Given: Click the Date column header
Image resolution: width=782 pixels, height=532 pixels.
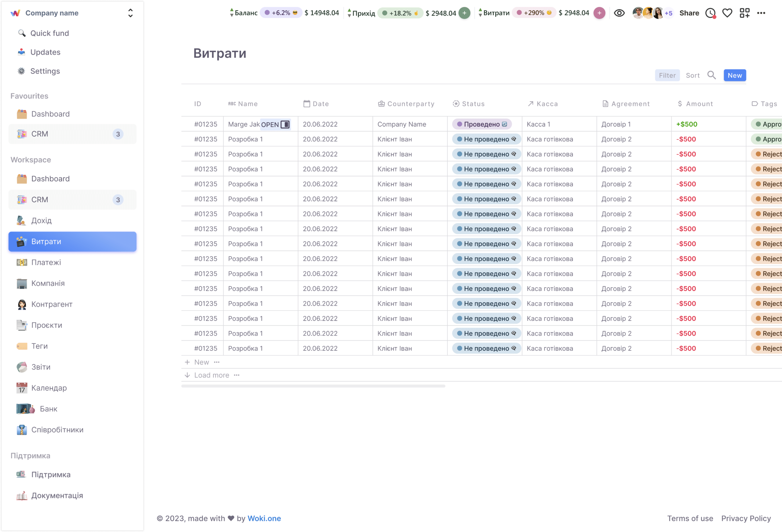Looking at the screenshot, I should coord(316,104).
